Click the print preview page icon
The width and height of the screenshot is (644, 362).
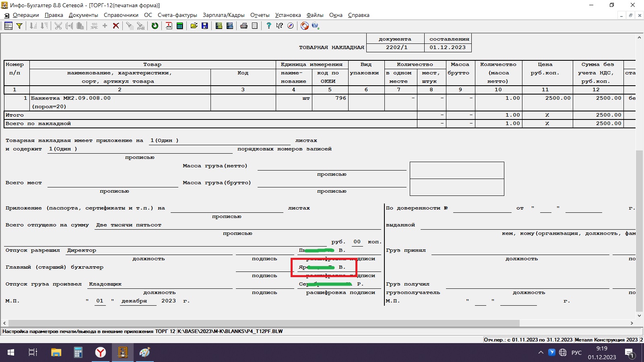point(255,26)
